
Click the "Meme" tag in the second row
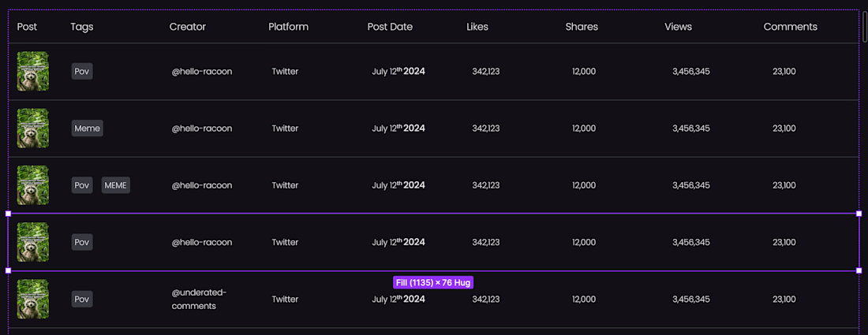[87, 128]
